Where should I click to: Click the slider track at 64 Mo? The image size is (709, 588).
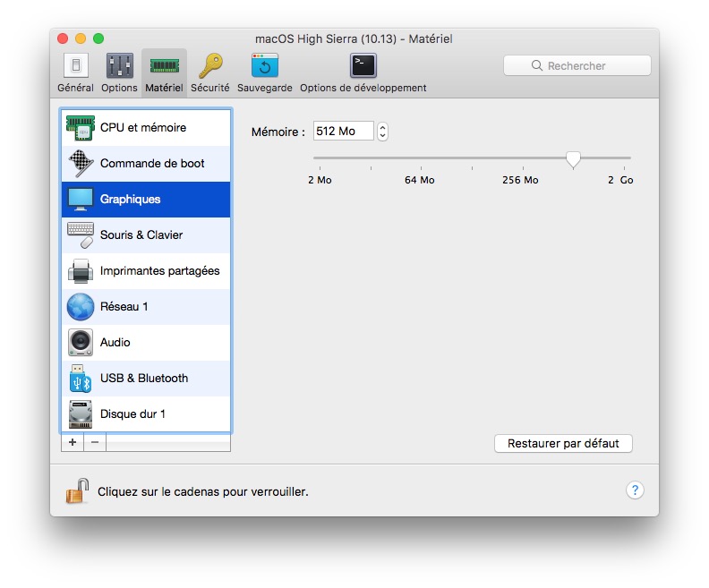point(421,158)
